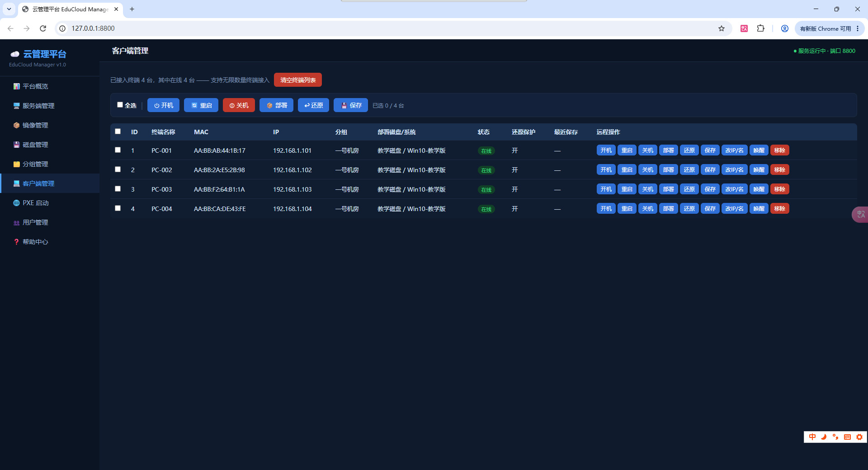
Task: Open the Chrome profile icon
Action: [x=785, y=28]
